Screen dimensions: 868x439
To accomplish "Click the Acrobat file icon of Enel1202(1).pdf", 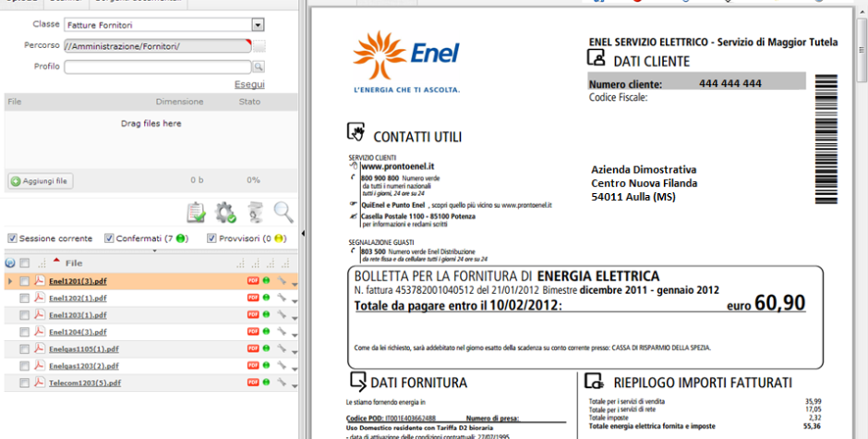I will [40, 298].
